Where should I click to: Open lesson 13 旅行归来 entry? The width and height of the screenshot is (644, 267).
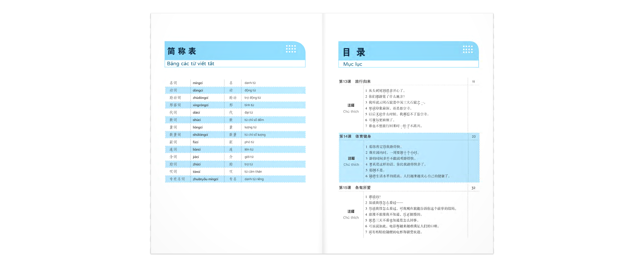(x=355, y=81)
